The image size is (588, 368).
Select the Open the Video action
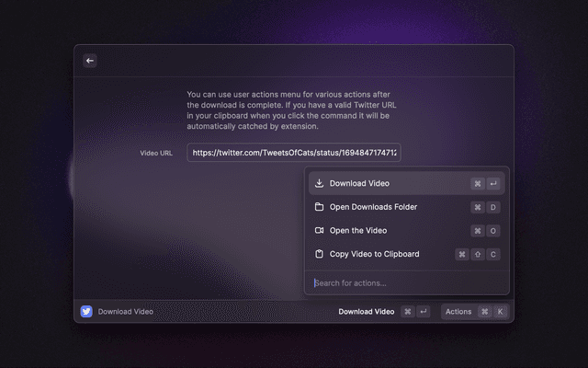pyautogui.click(x=358, y=230)
